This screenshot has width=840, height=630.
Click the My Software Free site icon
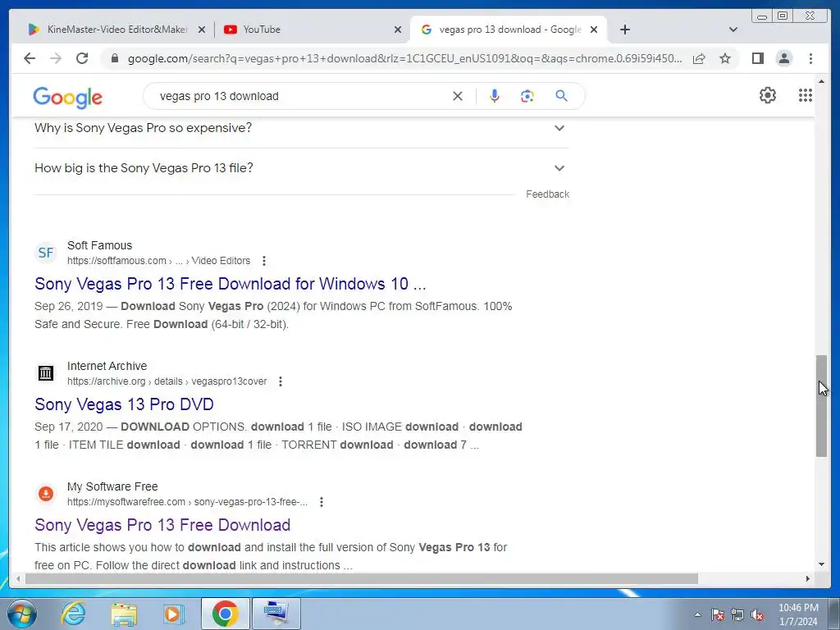[x=46, y=493]
